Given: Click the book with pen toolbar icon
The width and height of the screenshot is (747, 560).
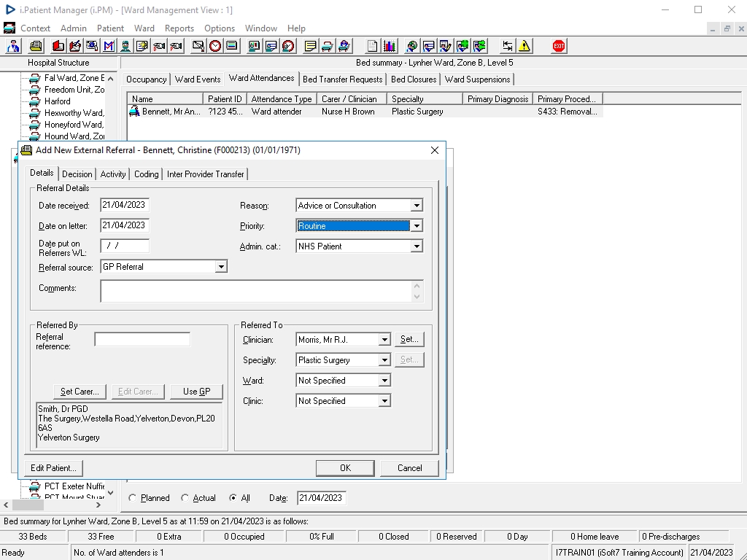Looking at the screenshot, I should point(75,46).
